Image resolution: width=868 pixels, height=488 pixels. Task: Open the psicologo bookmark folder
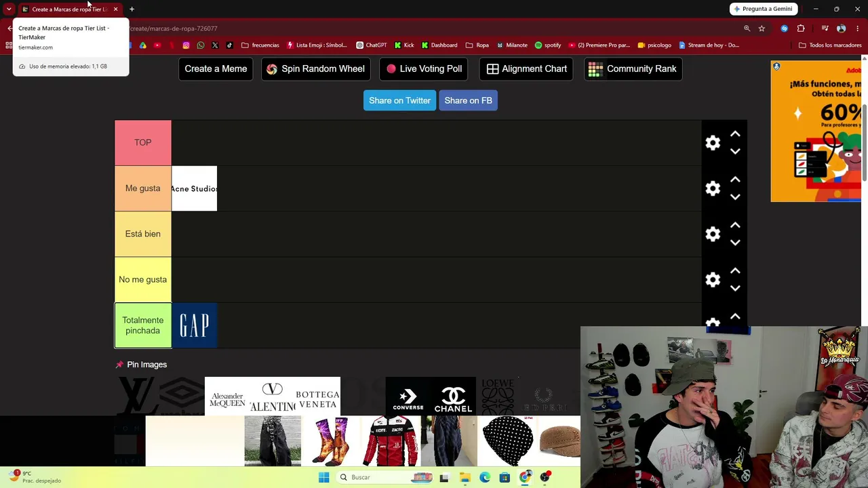point(654,45)
